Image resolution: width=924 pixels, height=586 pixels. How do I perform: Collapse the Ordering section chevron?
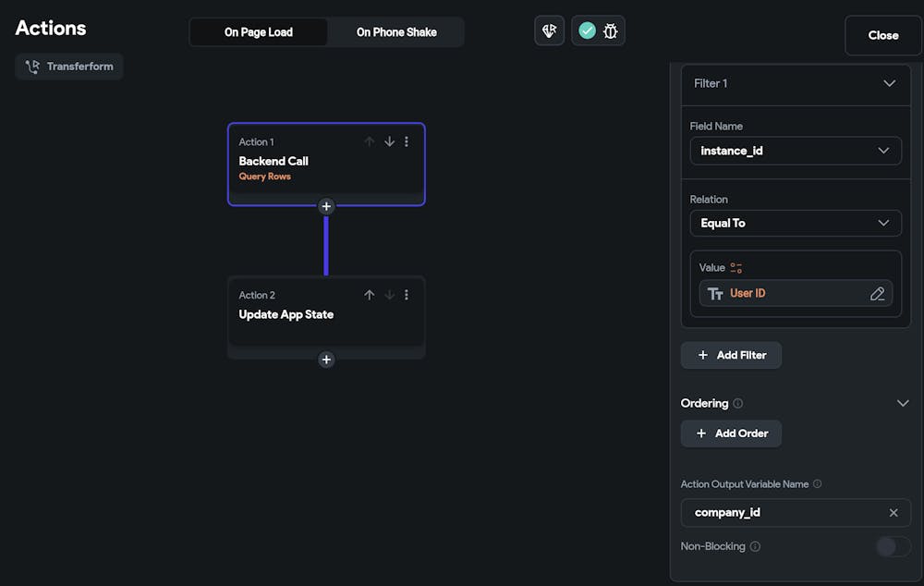(903, 403)
